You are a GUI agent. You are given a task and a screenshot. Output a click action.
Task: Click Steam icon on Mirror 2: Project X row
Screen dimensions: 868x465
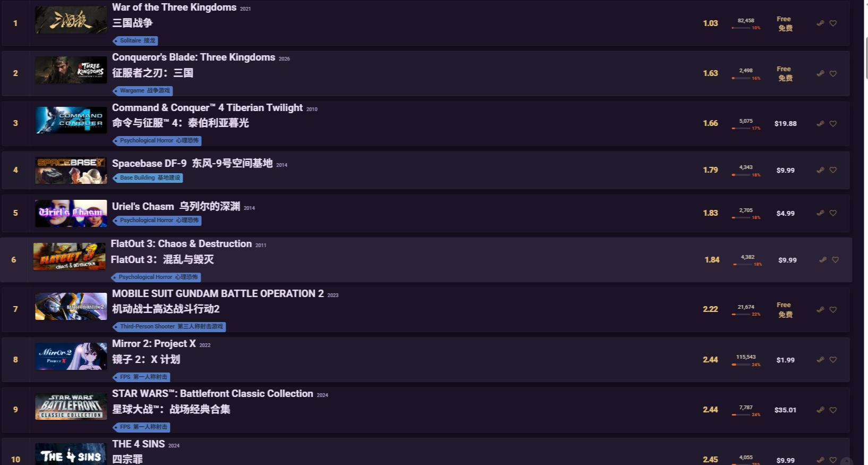[x=820, y=360]
